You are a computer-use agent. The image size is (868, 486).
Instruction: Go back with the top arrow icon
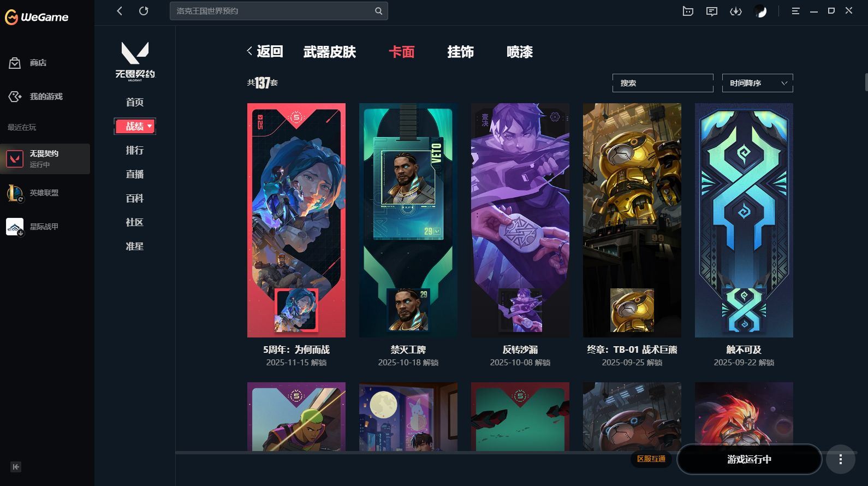pyautogui.click(x=120, y=11)
